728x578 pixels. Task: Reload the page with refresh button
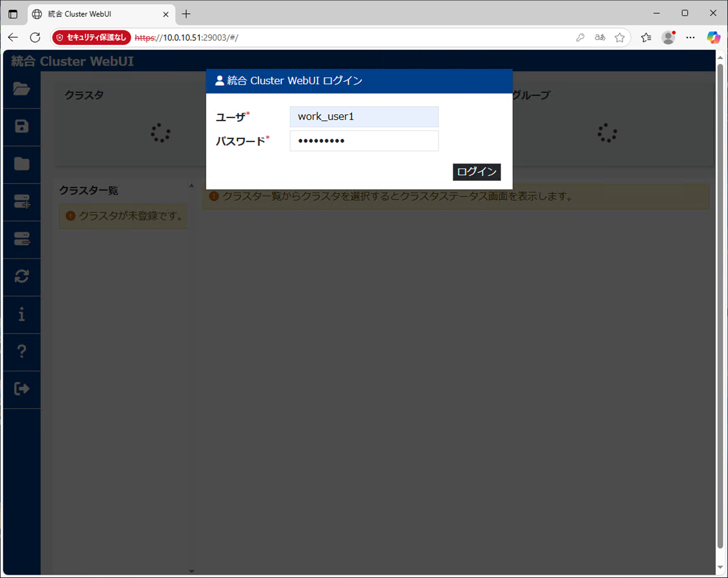(x=35, y=38)
